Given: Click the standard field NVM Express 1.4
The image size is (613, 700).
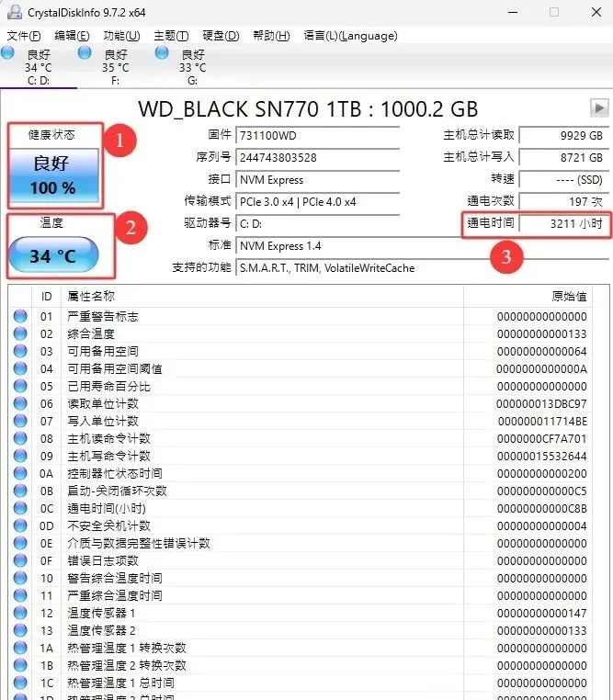Looking at the screenshot, I should pyautogui.click(x=422, y=246).
